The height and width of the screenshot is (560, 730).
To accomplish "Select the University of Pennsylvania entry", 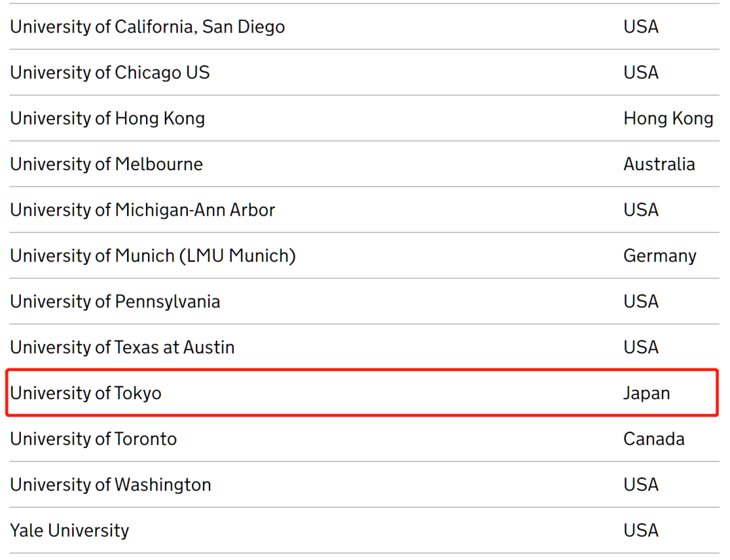I will pyautogui.click(x=115, y=302).
